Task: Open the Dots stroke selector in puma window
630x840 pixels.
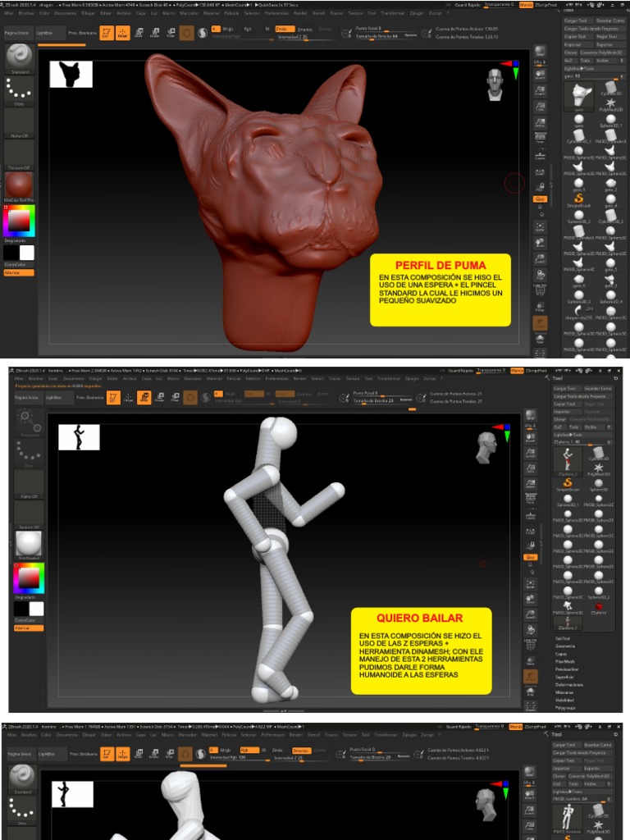Action: point(19,89)
